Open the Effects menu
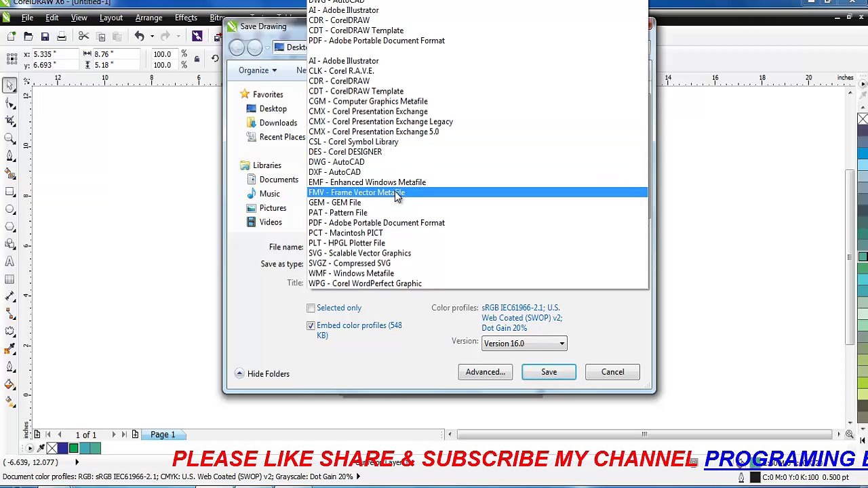The height and width of the screenshot is (488, 868). tap(186, 18)
